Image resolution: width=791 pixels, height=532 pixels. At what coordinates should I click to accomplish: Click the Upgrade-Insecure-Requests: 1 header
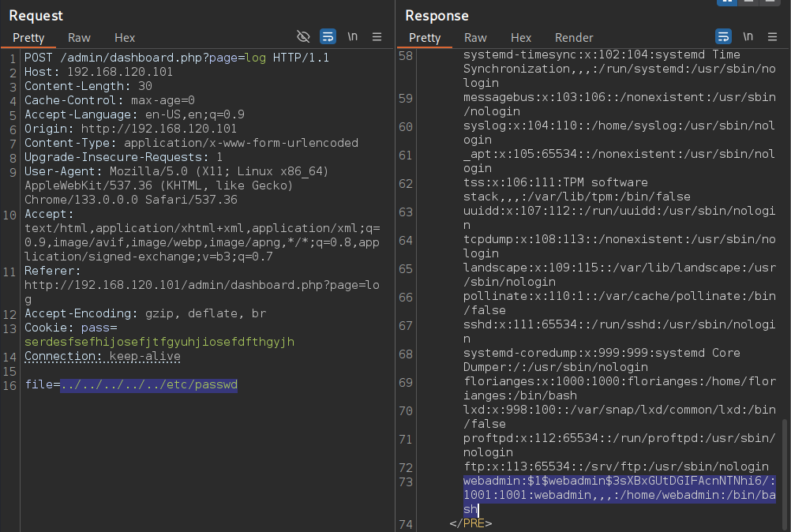[123, 157]
